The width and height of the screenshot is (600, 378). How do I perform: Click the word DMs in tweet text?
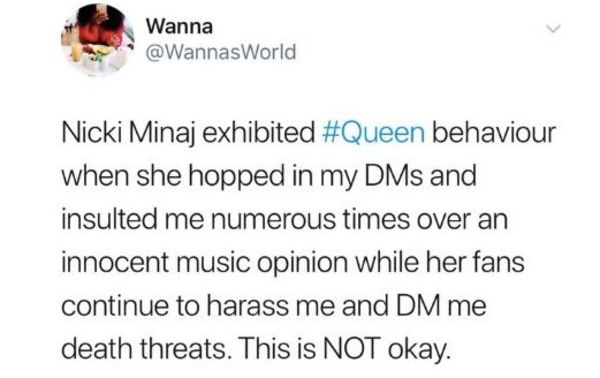(x=394, y=176)
